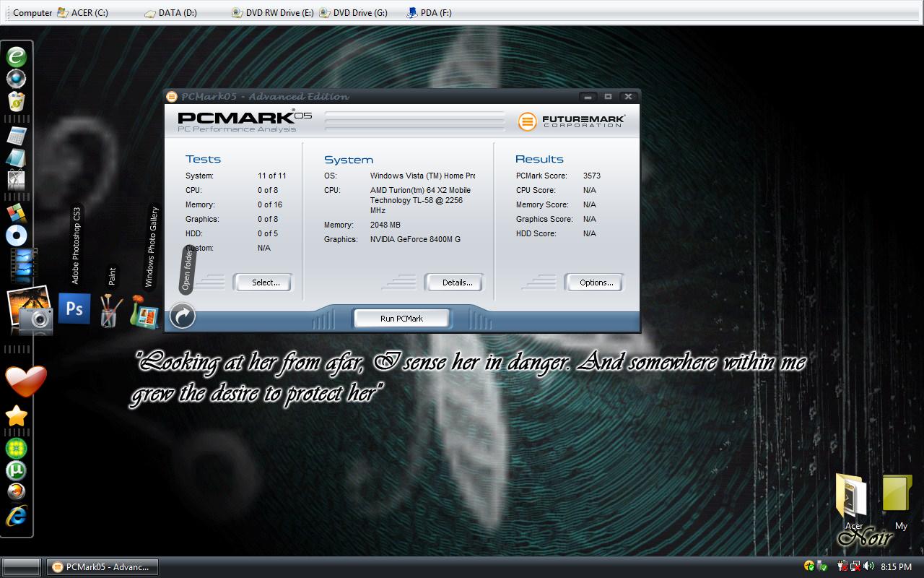
Task: Launch Calculator from the dock
Action: click(x=16, y=136)
